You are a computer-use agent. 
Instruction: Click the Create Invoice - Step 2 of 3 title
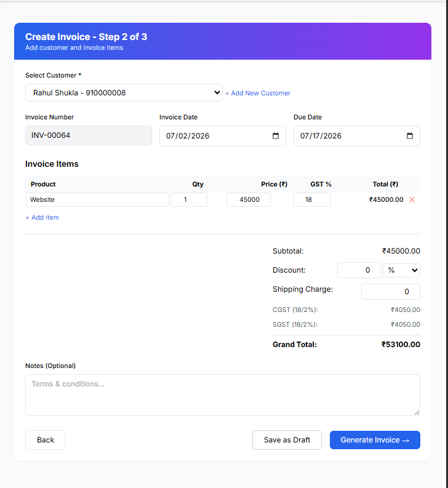pos(86,37)
